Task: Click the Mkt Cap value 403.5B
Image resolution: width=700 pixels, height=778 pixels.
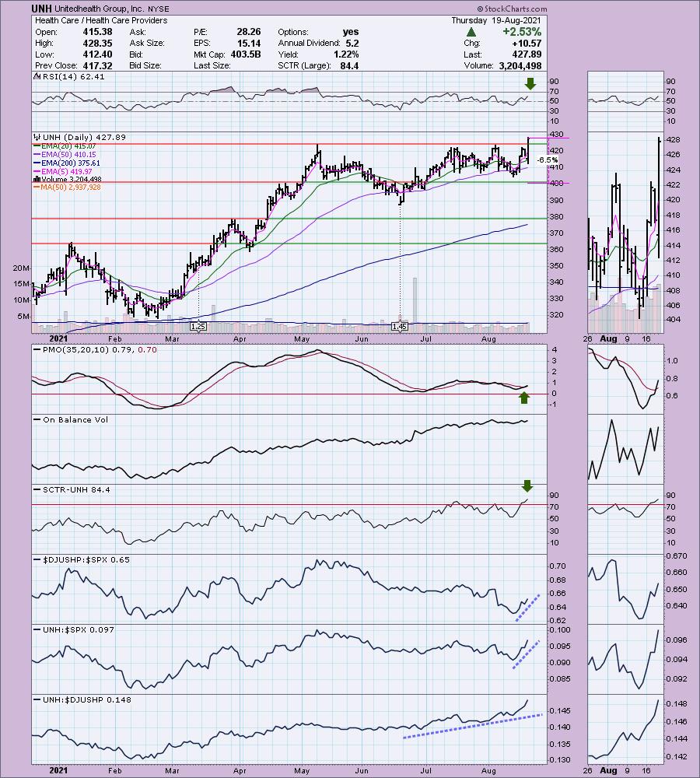Action: point(245,54)
